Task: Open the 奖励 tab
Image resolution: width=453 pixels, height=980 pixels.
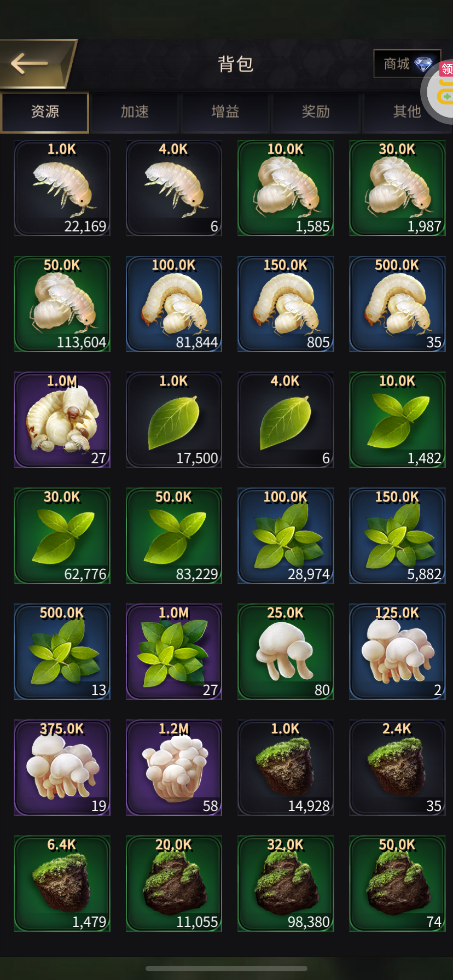Action: tap(316, 112)
